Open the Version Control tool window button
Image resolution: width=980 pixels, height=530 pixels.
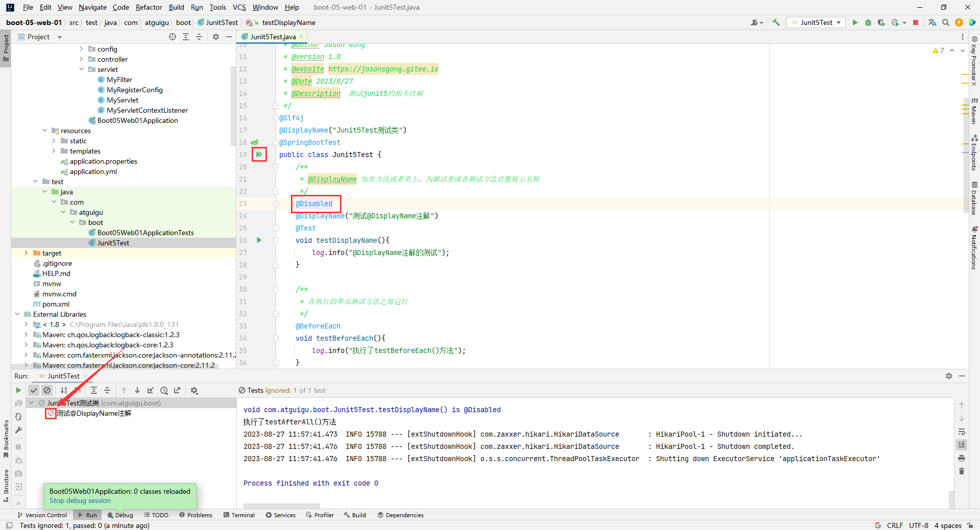(42, 515)
